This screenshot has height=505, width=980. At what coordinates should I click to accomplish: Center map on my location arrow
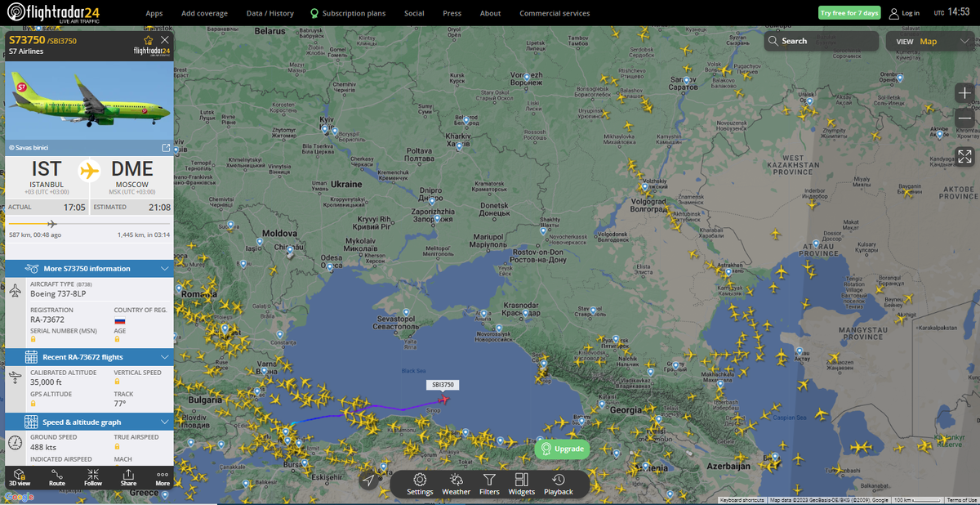click(x=369, y=480)
